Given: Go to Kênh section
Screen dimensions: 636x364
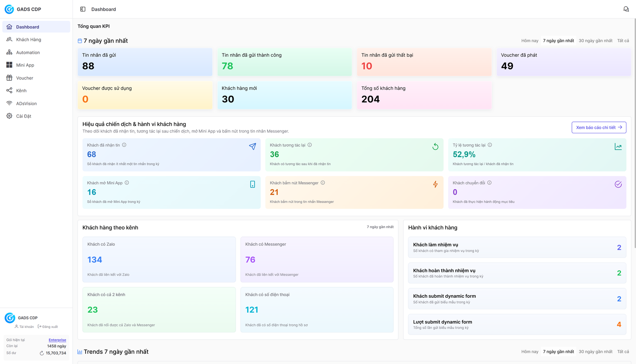Looking at the screenshot, I should pos(36,91).
